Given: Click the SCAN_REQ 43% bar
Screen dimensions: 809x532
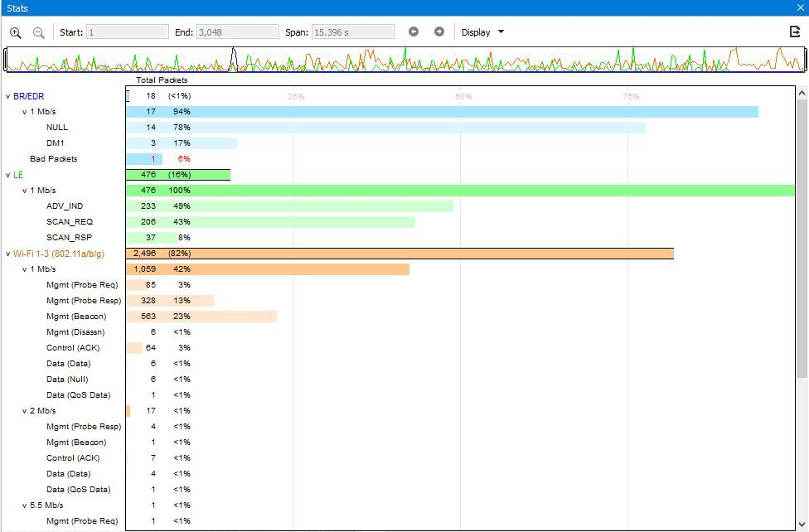Looking at the screenshot, I should [271, 222].
